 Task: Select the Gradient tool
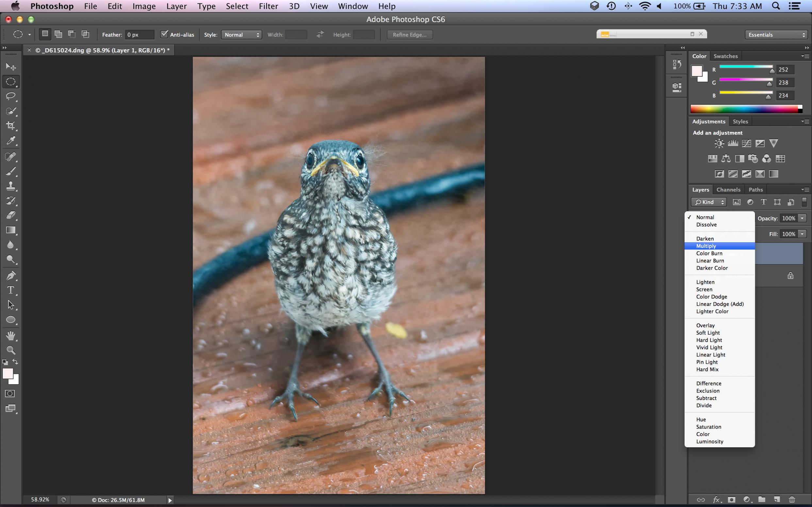coord(11,230)
